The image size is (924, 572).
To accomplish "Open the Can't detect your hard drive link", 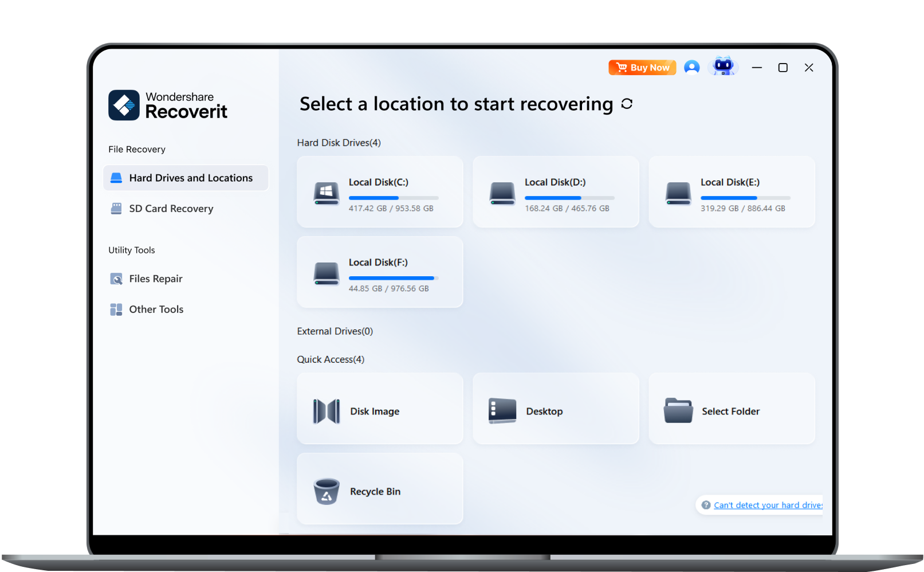I will click(x=767, y=505).
